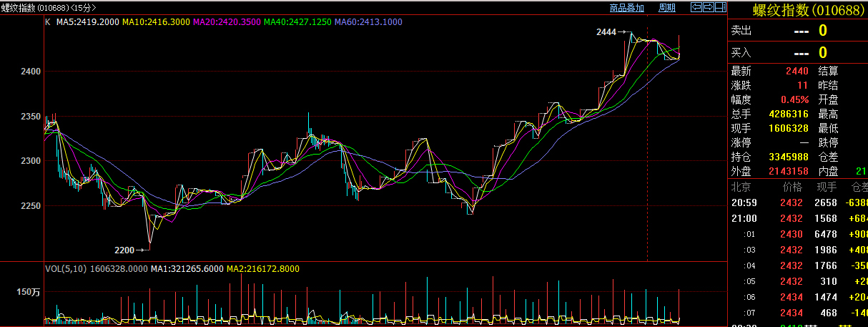Click the 2200 low price marker

[124, 250]
